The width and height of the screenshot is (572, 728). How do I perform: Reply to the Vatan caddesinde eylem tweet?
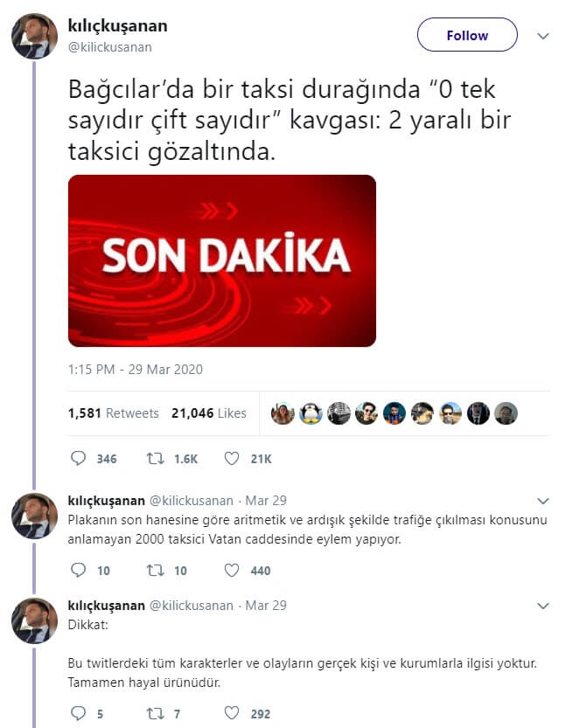(x=78, y=570)
